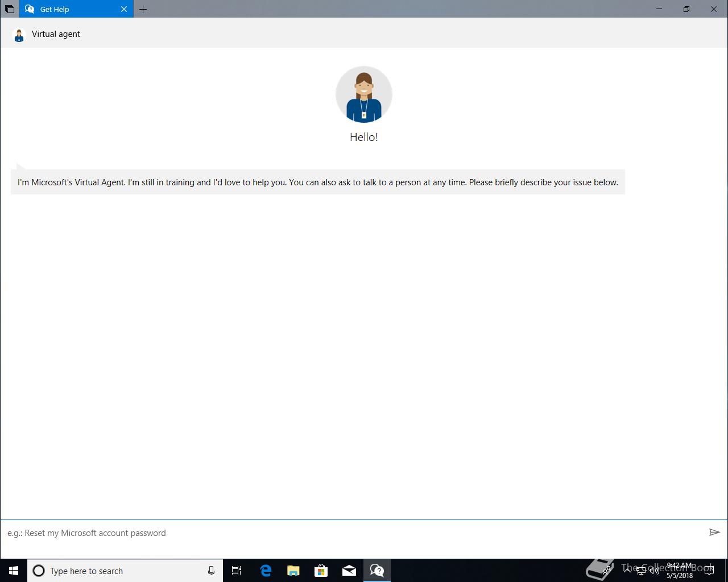This screenshot has width=728, height=582.
Task: Open Microsoft Store from taskbar
Action: [x=321, y=571]
